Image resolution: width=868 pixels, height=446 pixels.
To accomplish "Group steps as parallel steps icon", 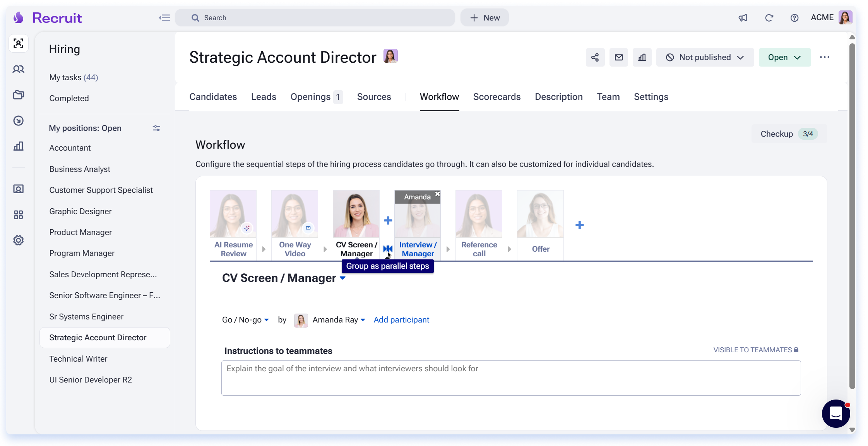I will pos(388,249).
